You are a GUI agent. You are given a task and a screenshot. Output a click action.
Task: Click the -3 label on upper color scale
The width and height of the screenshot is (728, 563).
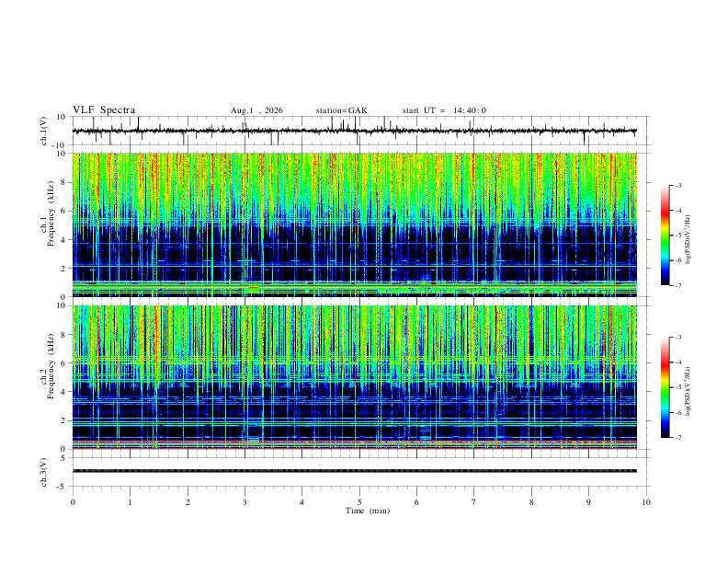678,185
